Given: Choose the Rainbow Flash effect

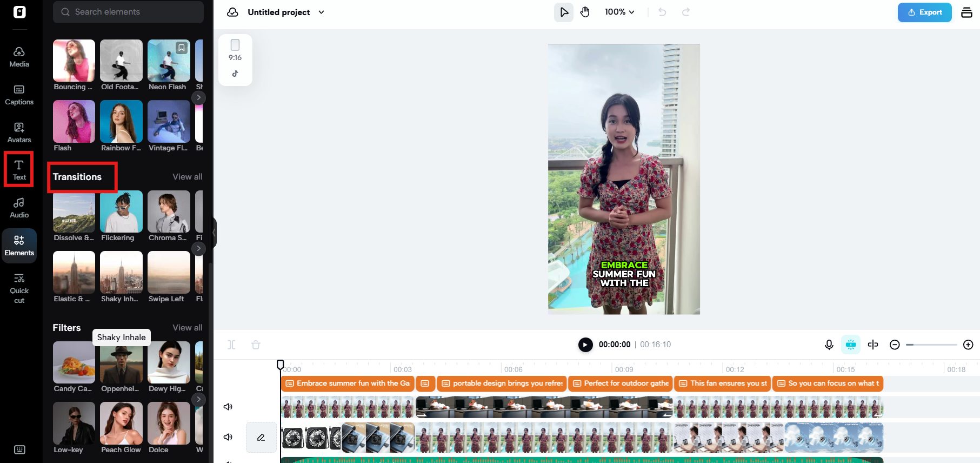Looking at the screenshot, I should pos(121,122).
